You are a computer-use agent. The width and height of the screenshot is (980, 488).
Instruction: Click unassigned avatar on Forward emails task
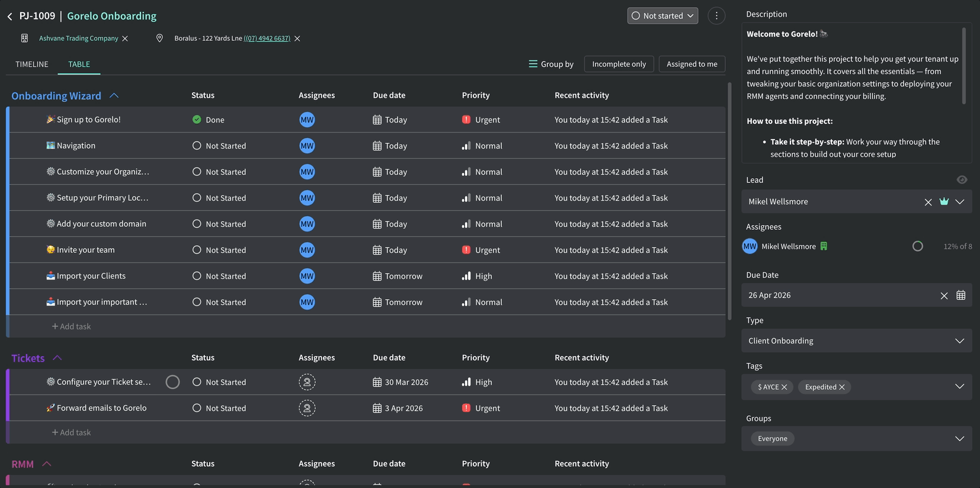click(307, 408)
